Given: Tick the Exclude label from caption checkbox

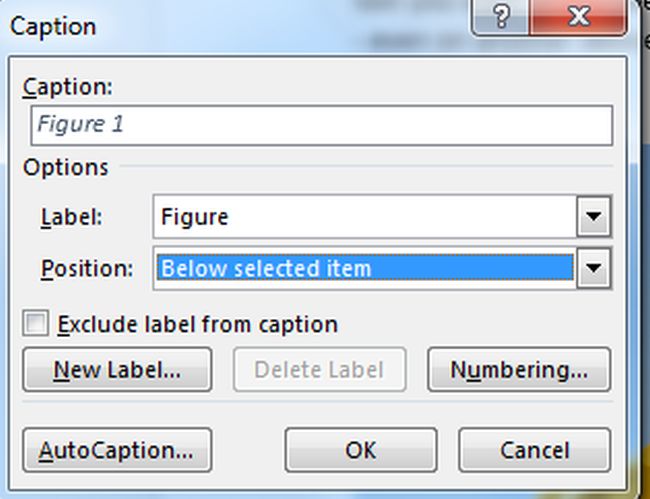Looking at the screenshot, I should tap(36, 324).
